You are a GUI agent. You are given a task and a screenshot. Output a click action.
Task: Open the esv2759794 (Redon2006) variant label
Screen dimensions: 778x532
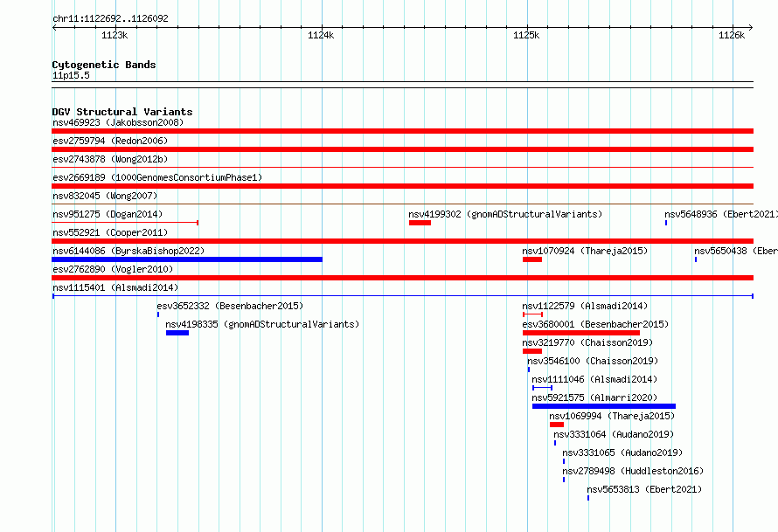point(110,141)
